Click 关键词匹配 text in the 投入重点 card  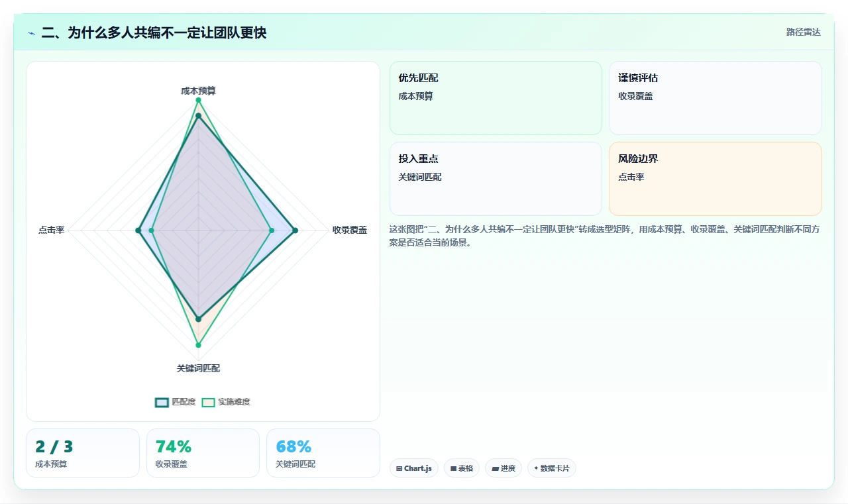[x=420, y=177]
